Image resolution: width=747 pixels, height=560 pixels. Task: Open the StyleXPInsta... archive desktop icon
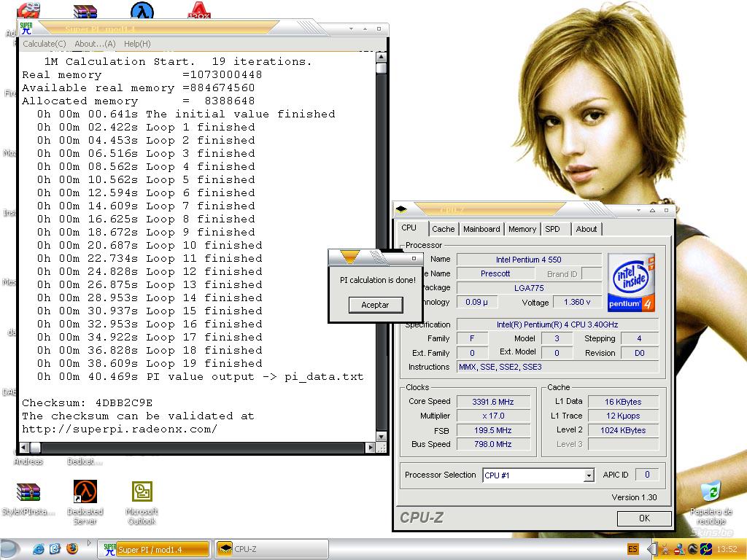[x=28, y=499]
